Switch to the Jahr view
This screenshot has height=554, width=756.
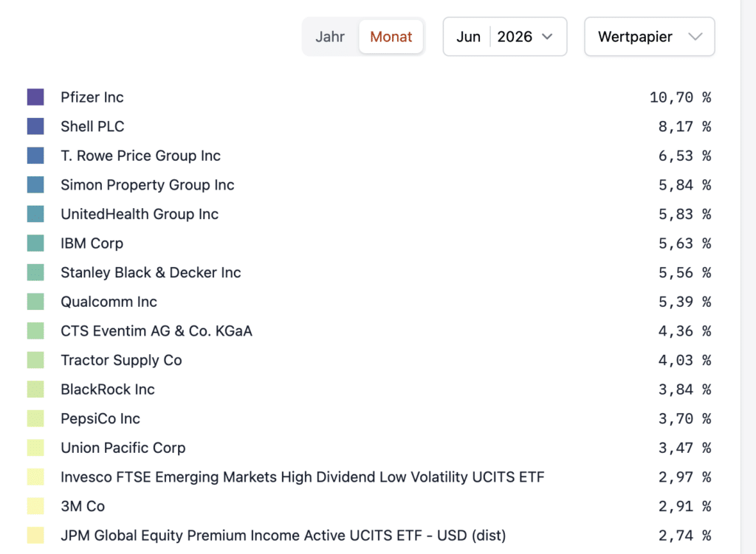tap(330, 37)
